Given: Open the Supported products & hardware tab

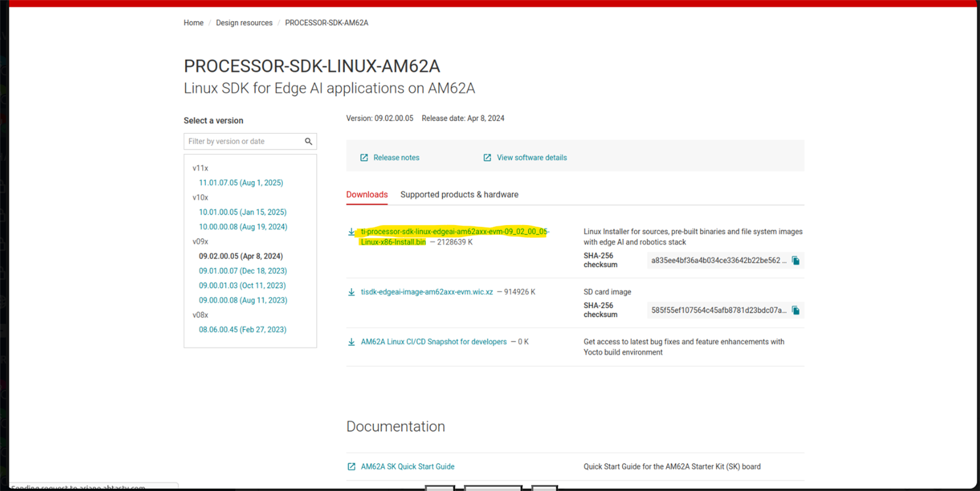Looking at the screenshot, I should (x=459, y=195).
